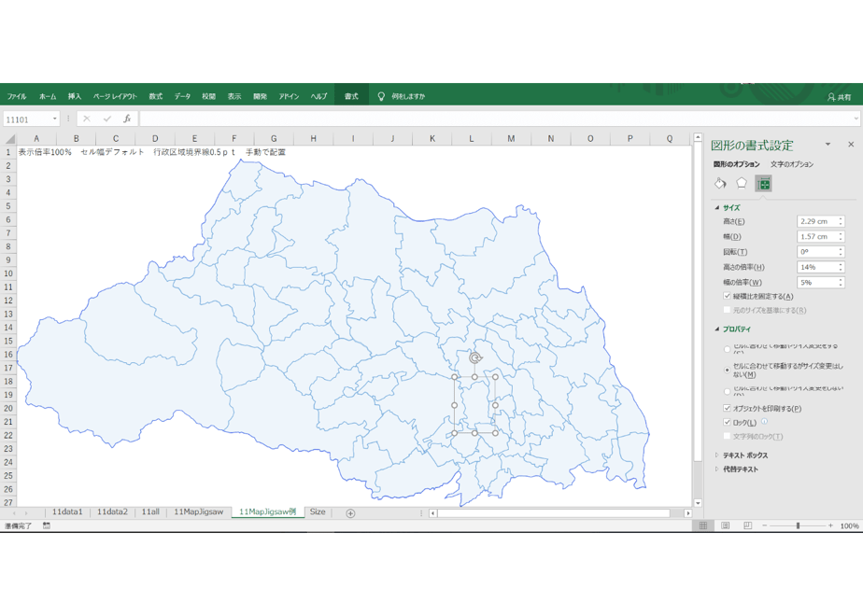Click the 共有 share button

point(840,97)
